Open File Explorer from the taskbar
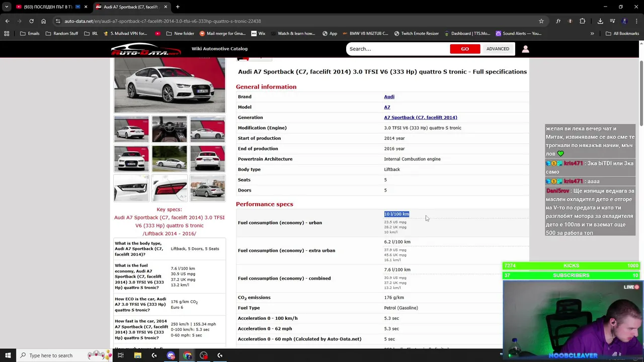This screenshot has height=362, width=644. click(137, 355)
